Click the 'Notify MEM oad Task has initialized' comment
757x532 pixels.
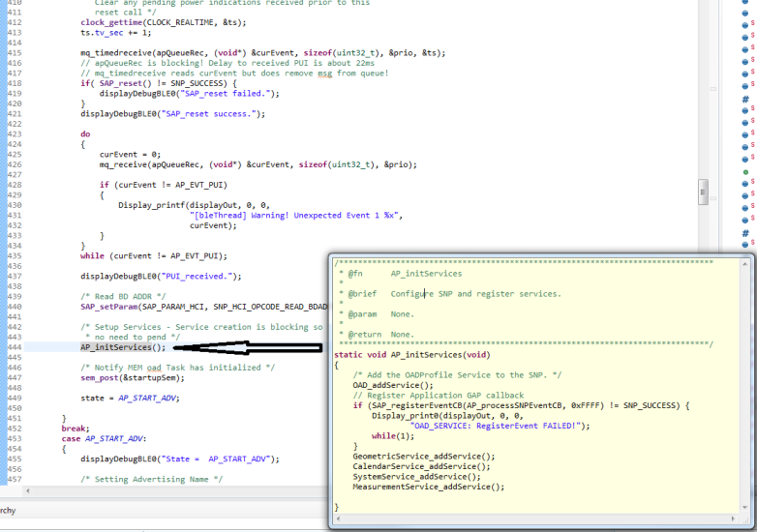point(178,368)
